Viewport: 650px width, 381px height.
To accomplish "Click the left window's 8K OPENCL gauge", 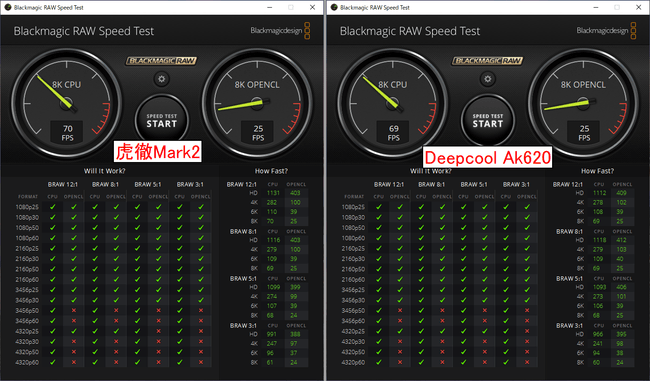I will 257,104.
